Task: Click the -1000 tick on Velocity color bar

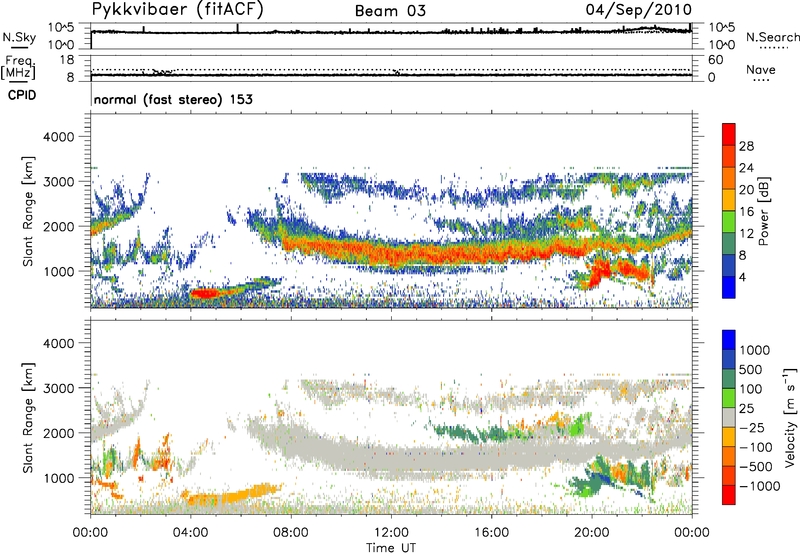Action: tap(760, 486)
